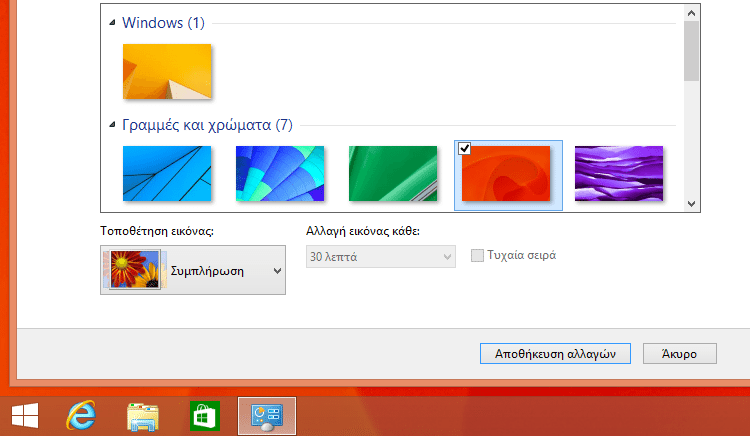
Task: Open Windows Store from taskbar
Action: 205,416
